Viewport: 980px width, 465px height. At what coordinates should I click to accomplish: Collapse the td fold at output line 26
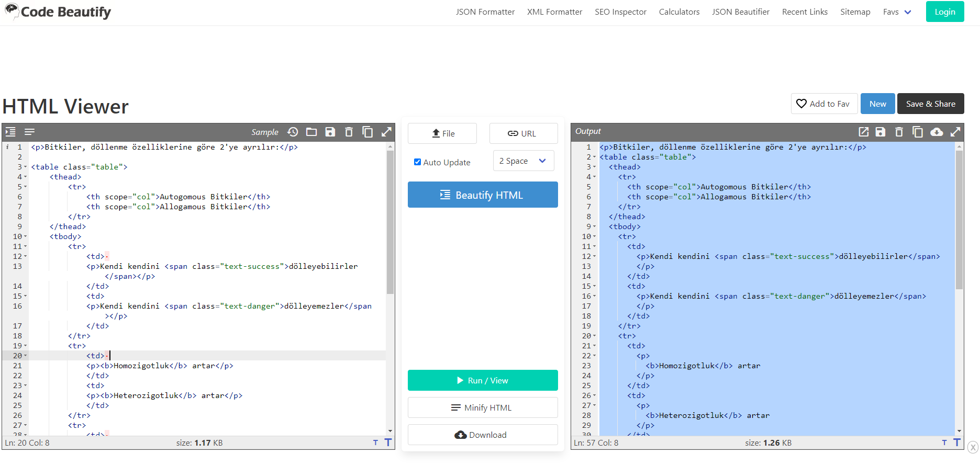(595, 396)
